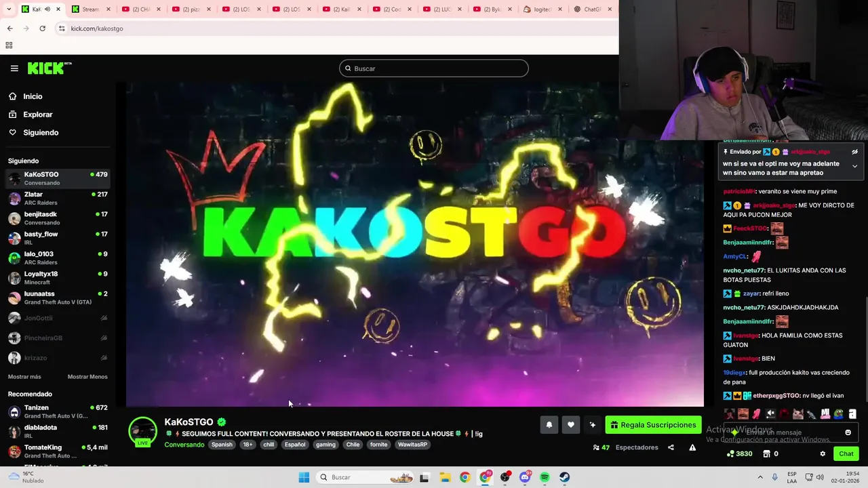
Task: Open offline channel PincheiraGB
Action: point(58,338)
